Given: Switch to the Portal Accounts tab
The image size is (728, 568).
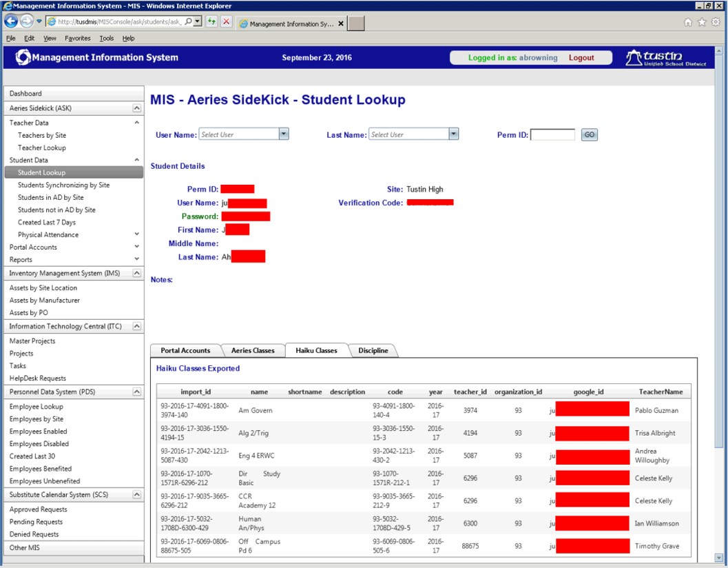Looking at the screenshot, I should click(185, 350).
